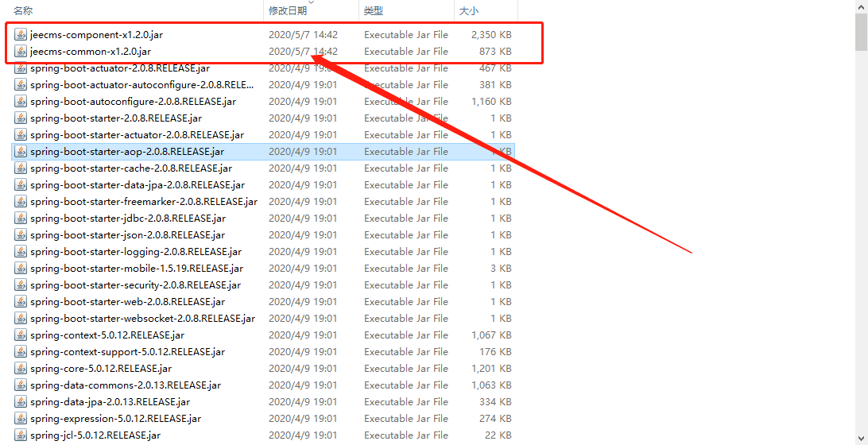Click jar icon of spring-boot-starter-actuator file

[x=21, y=134]
